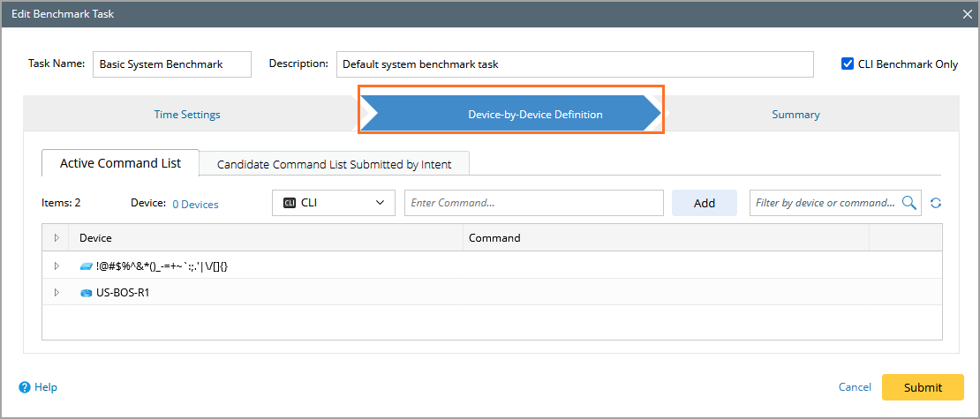This screenshot has width=980, height=419.
Task: Toggle the CLI Benchmark Only checkbox
Action: point(848,64)
